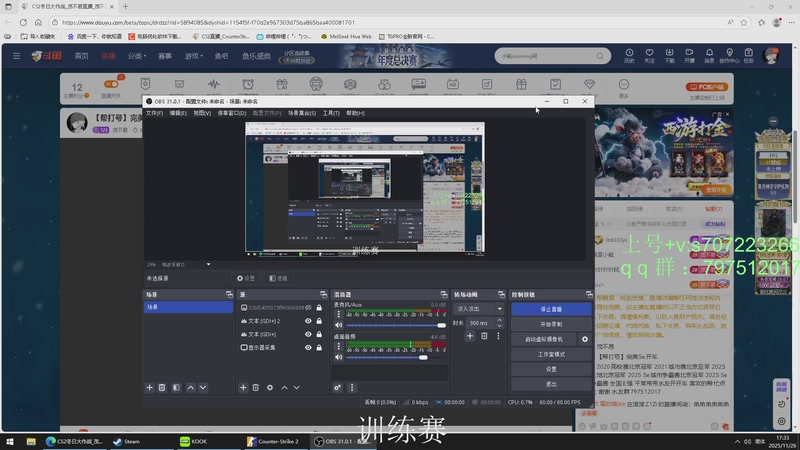Screen dimensions: 800x450
Task: Open Douyu notifications bell icon
Action: [x=709, y=55]
